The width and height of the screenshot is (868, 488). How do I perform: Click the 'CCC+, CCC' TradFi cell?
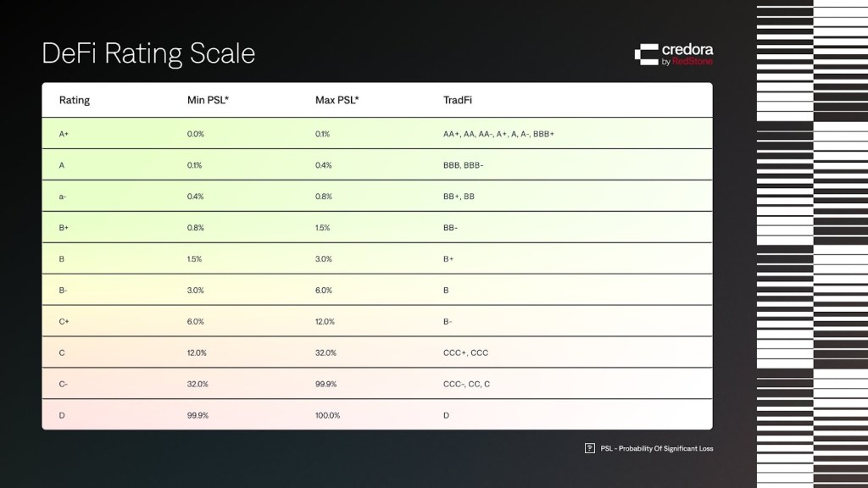coord(465,353)
